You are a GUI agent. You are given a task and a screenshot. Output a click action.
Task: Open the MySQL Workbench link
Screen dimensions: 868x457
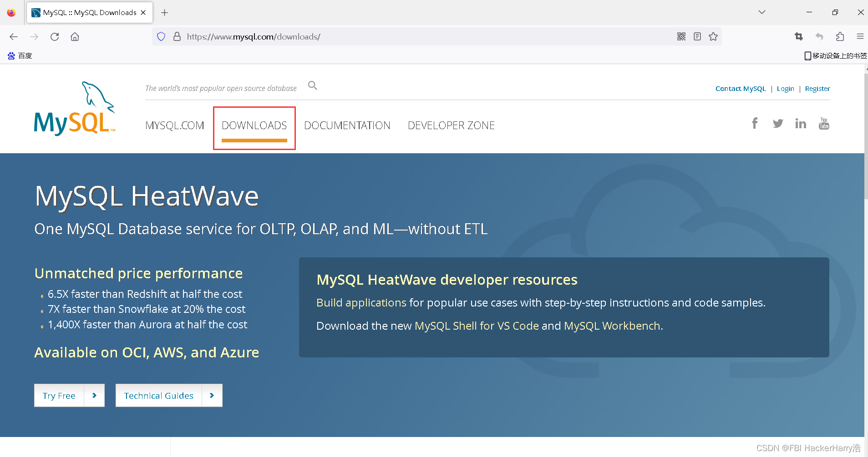click(x=612, y=326)
